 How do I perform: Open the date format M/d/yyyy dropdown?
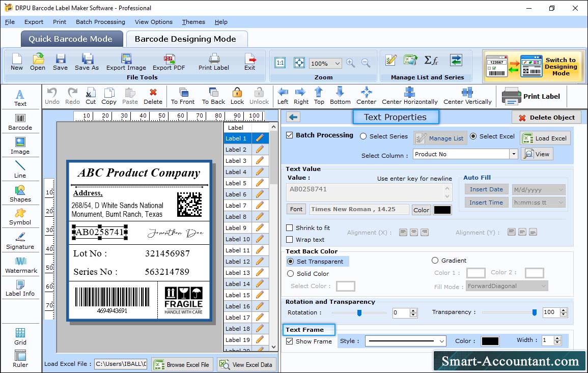(x=561, y=190)
